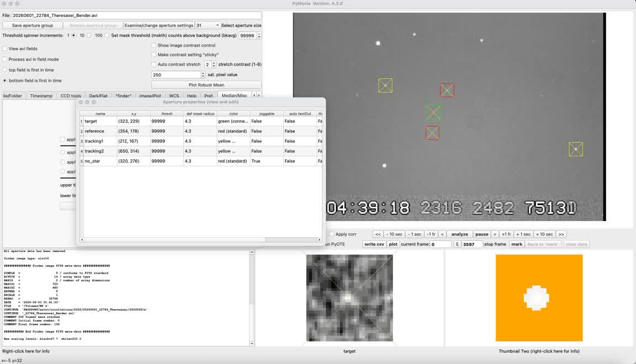Click the horizontal scrollbar in aperture table
The width and height of the screenshot is (636, 364).
(200, 239)
